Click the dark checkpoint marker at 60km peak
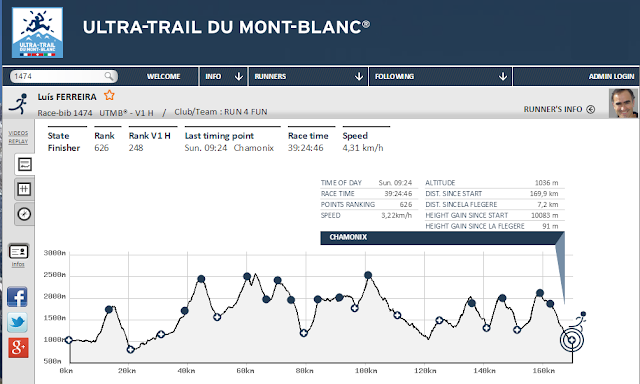The height and width of the screenshot is (384, 640). click(x=247, y=276)
